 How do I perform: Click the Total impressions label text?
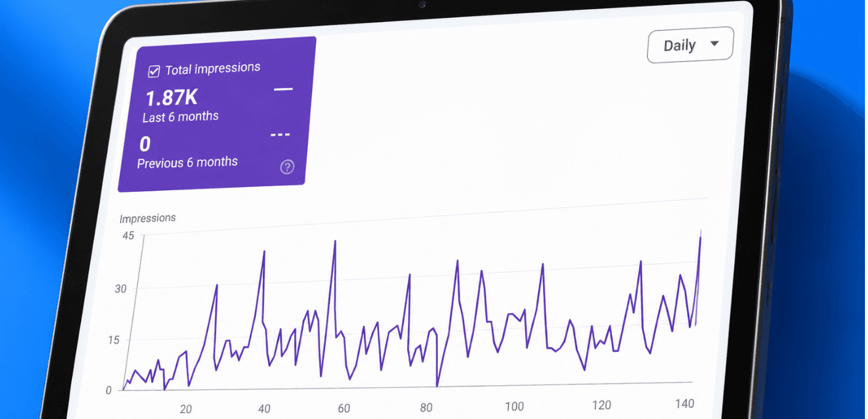213,69
